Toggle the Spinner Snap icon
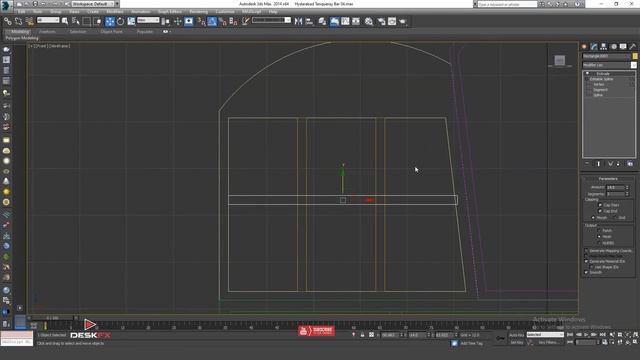 coord(233,21)
